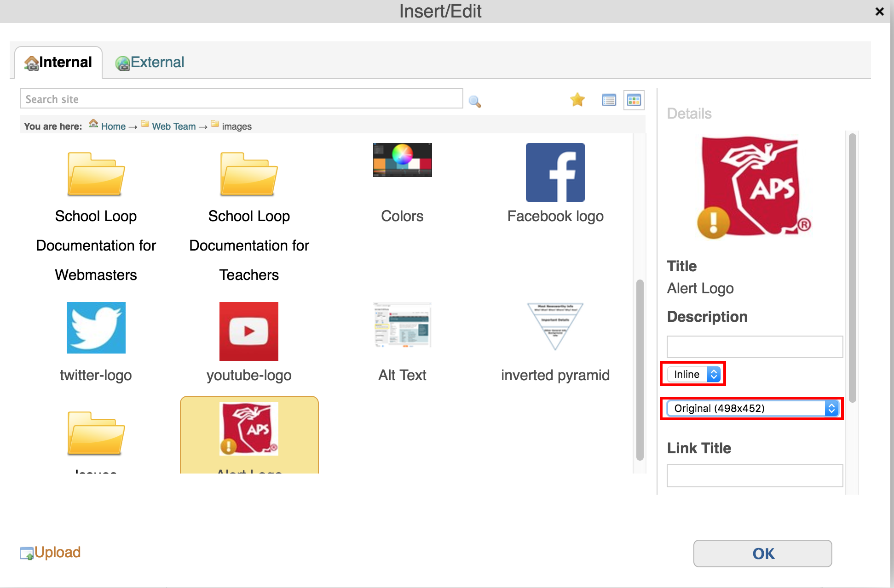This screenshot has width=894, height=588.
Task: Click the search magnifier icon
Action: click(x=475, y=101)
